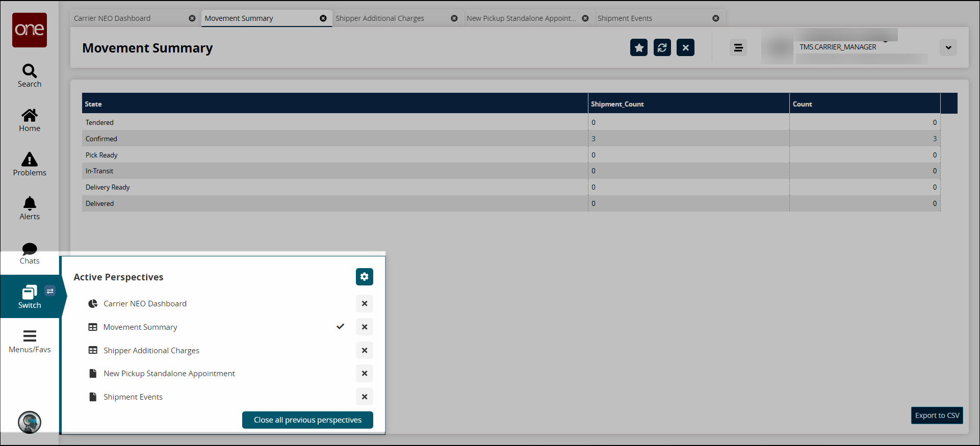980x446 pixels.
Task: Open the Search sidebar icon
Action: 30,76
